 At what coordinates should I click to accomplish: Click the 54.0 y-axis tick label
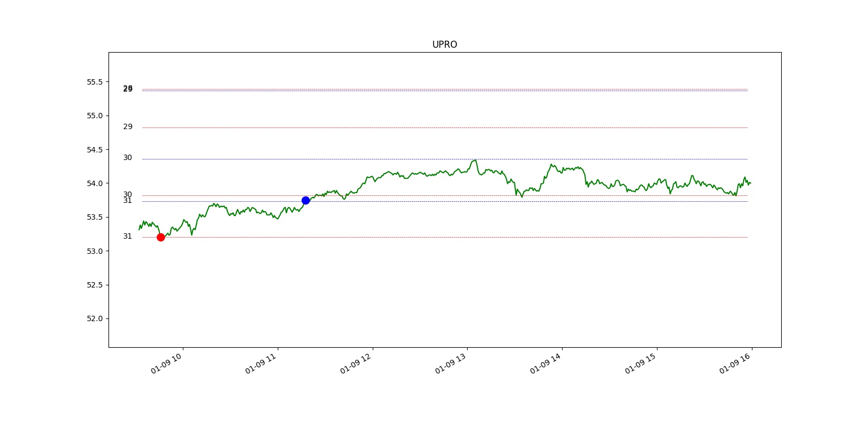[x=94, y=183]
